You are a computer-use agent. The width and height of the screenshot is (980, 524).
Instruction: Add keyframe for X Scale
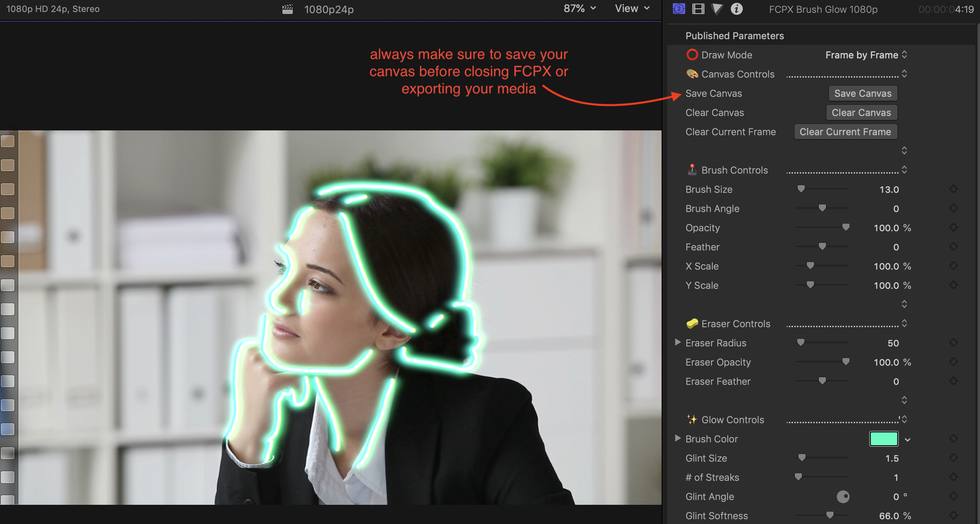(x=954, y=266)
